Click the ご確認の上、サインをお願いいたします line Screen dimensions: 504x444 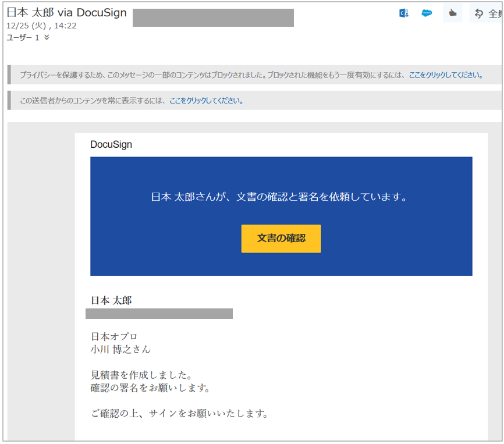point(179,414)
